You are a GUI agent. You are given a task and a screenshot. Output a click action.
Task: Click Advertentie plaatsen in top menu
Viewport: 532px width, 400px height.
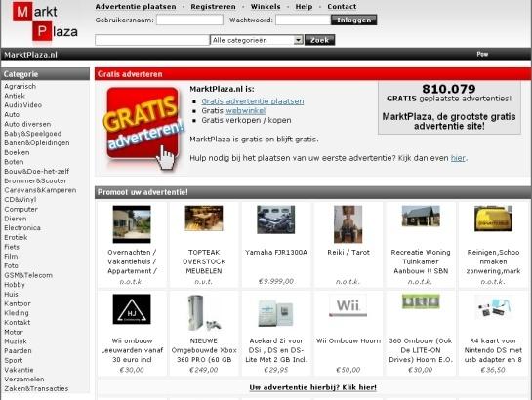(136, 7)
